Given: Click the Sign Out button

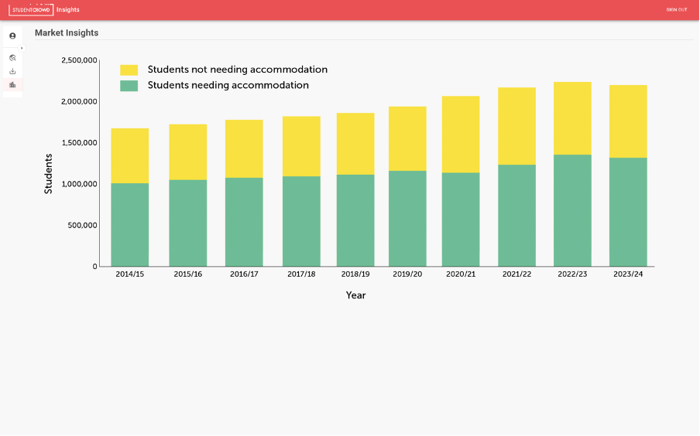Looking at the screenshot, I should pos(676,9).
